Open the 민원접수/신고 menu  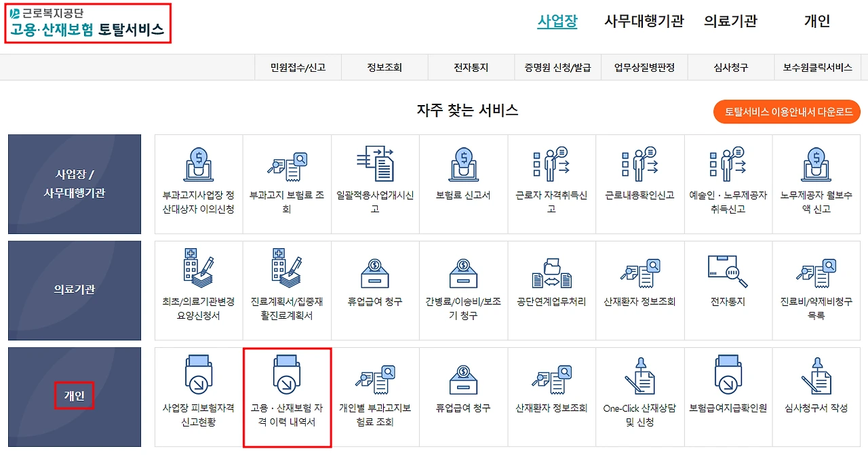point(297,67)
